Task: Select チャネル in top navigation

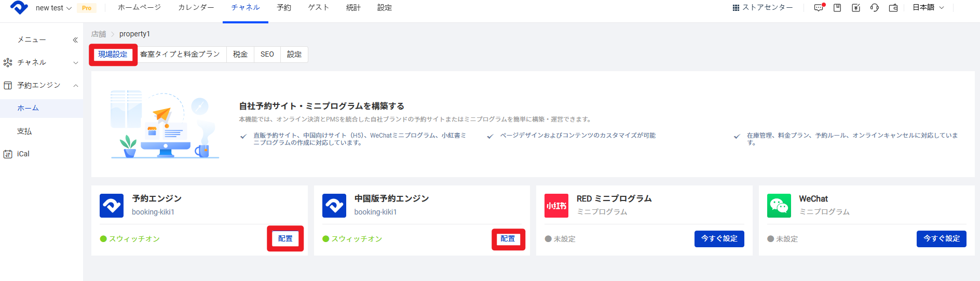Action: 246,8
